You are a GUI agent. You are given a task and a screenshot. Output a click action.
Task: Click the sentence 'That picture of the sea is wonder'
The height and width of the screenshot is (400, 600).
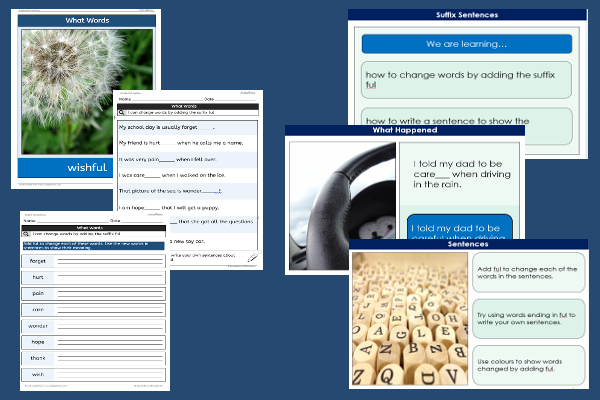pos(170,191)
